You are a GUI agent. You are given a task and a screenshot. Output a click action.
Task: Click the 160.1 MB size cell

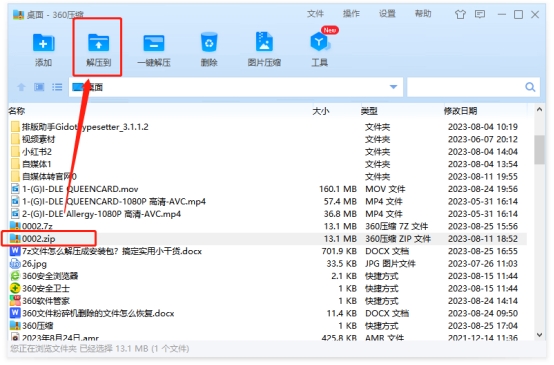tap(338, 189)
